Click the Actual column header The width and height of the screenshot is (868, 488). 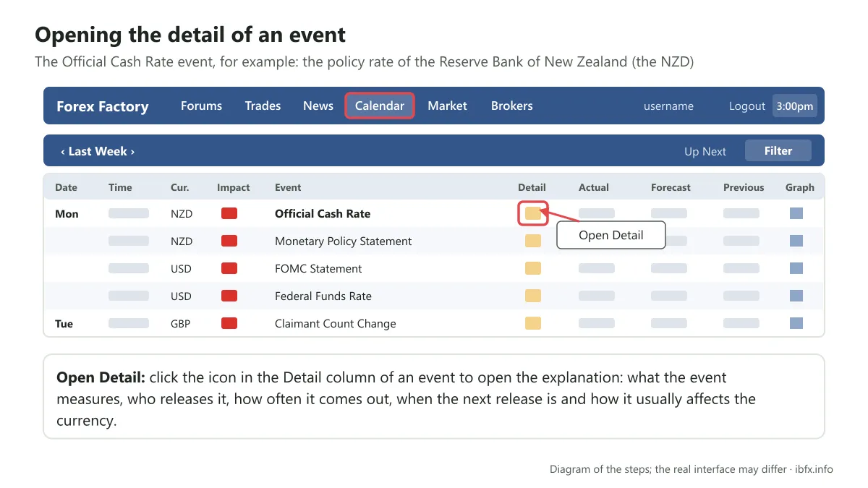[x=594, y=187]
